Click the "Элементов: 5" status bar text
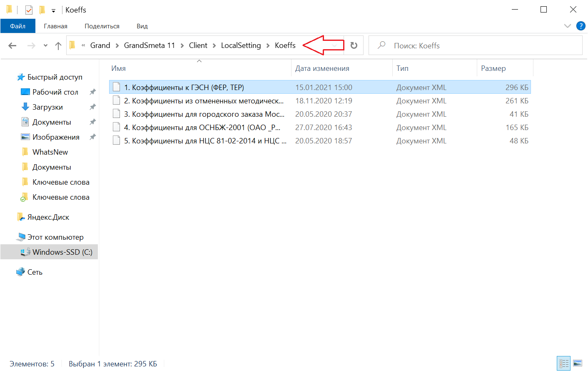Screen dimensions: 588x371 (32, 364)
